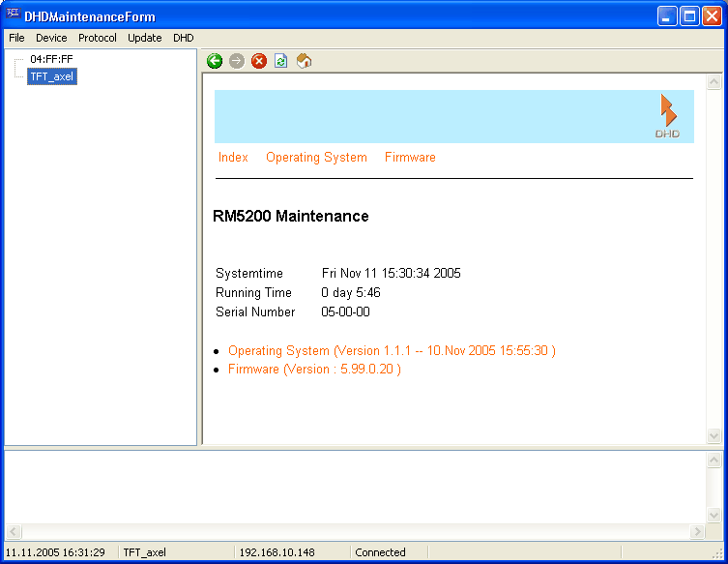The width and height of the screenshot is (728, 564).
Task: Click the Connected status text
Action: [380, 552]
